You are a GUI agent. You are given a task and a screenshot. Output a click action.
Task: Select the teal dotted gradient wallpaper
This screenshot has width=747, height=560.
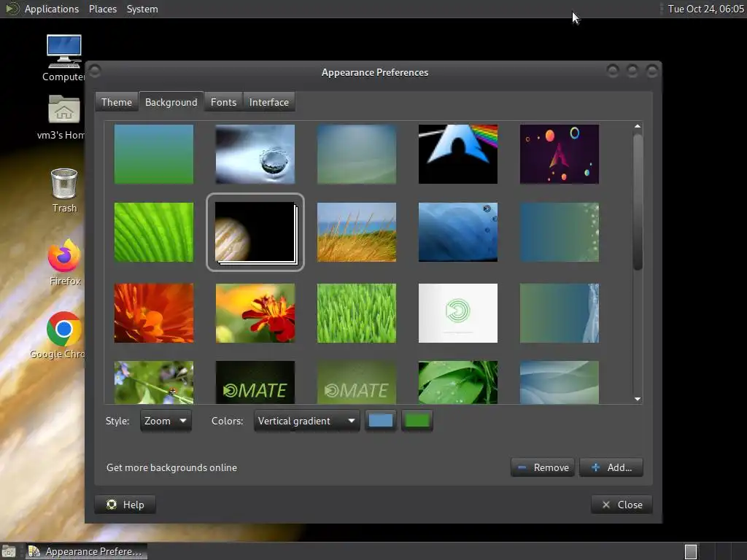coord(560,233)
